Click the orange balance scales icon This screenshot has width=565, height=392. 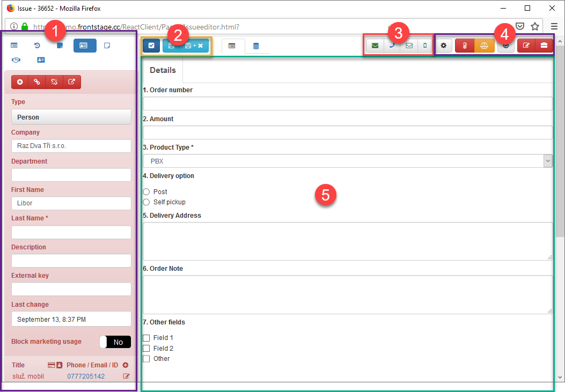tap(485, 46)
